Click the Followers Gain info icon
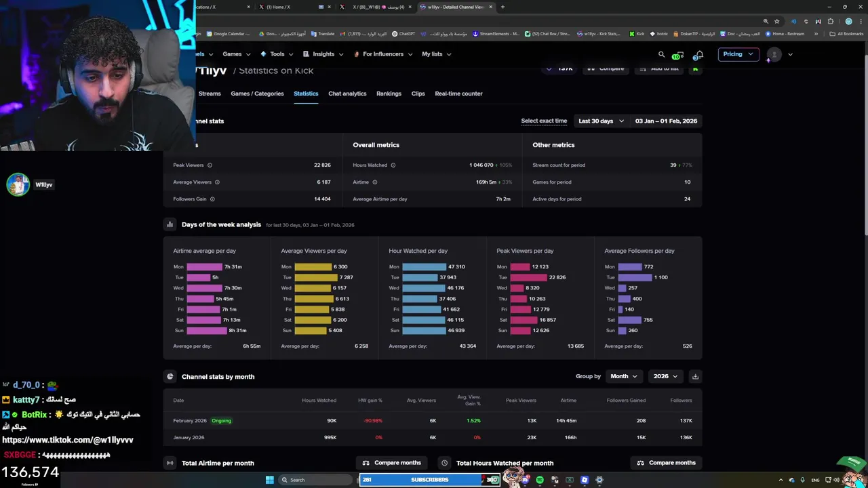This screenshot has height=488, width=868. (x=212, y=199)
